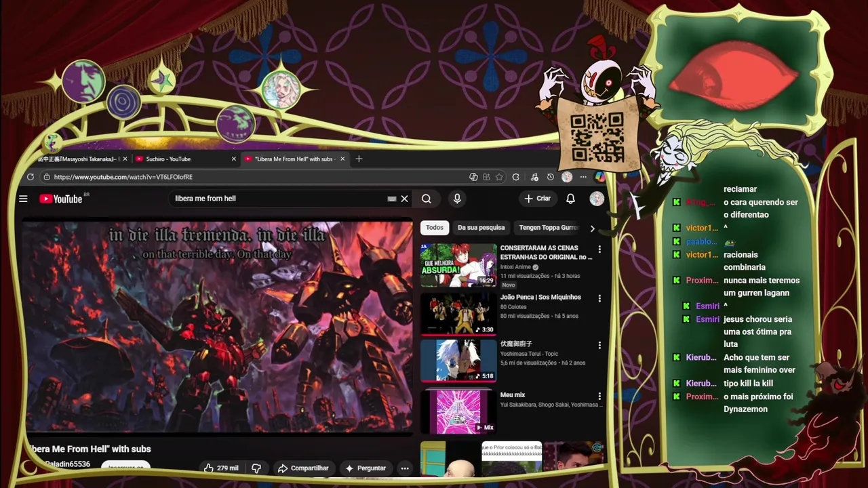868x488 pixels.
Task: Open the Intoxi Anime channel link
Action: tap(516, 267)
